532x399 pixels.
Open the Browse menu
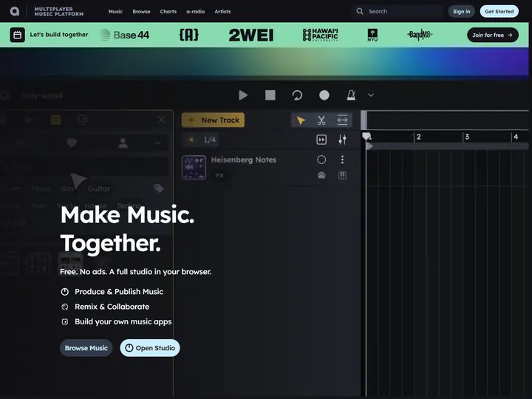click(141, 12)
